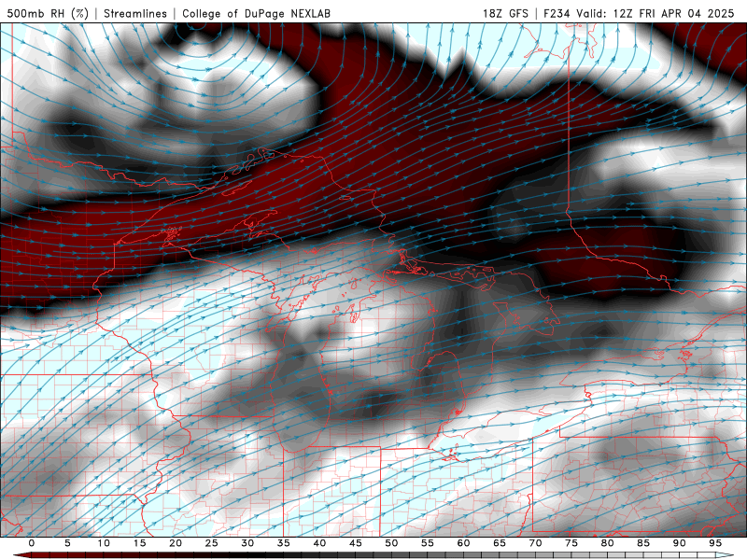Image resolution: width=747 pixels, height=560 pixels.
Task: Click the colorbar label "65"
Action: click(500, 543)
